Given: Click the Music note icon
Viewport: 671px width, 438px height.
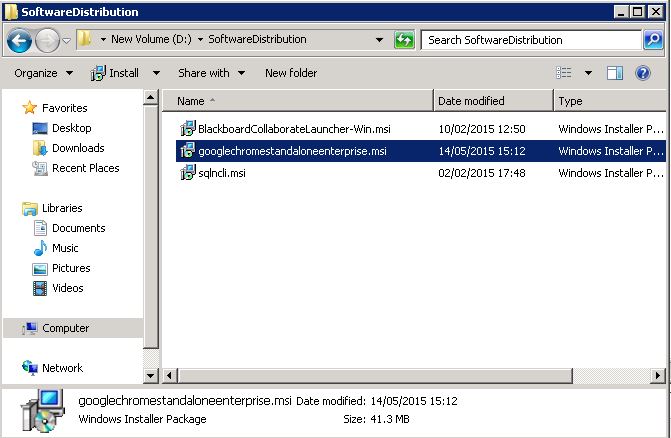Looking at the screenshot, I should 40,248.
